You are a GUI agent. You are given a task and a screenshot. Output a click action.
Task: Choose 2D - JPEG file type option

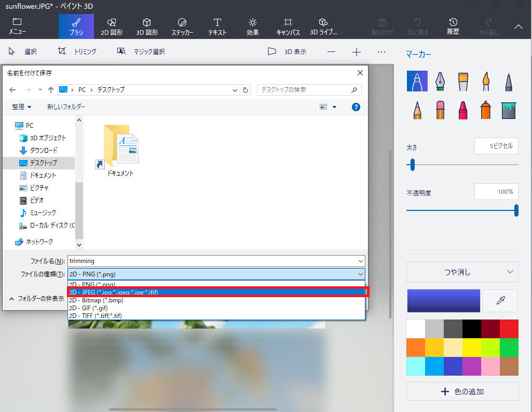tap(217, 292)
